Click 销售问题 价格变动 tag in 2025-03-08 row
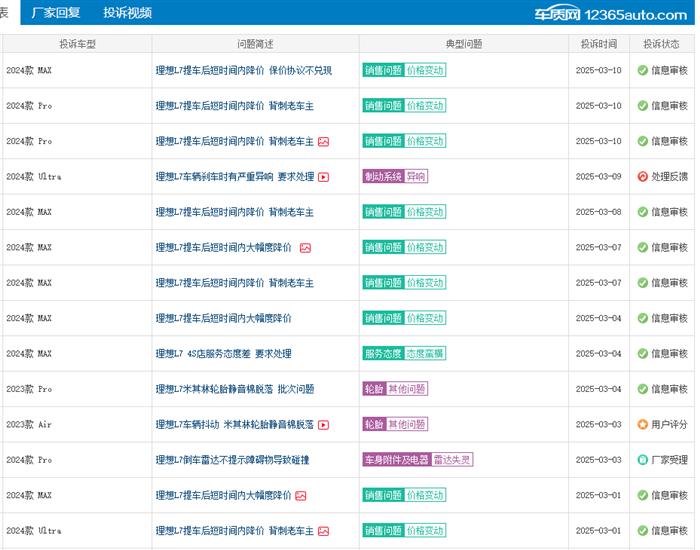The image size is (700, 550). 404,212
